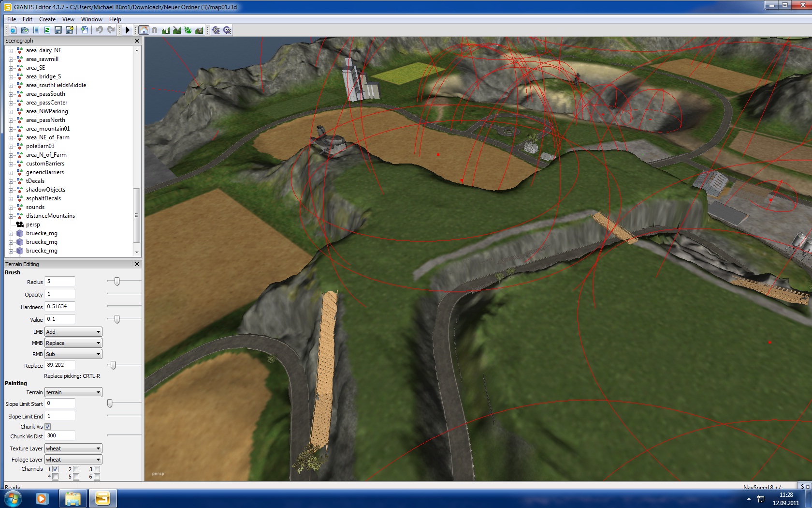The image size is (812, 508).
Task: Open the LMB brush mode dropdown
Action: 73,332
